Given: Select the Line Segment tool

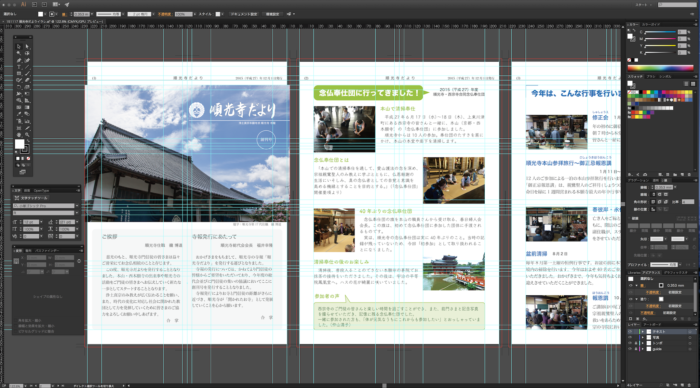Looking at the screenshot, I should (x=27, y=67).
